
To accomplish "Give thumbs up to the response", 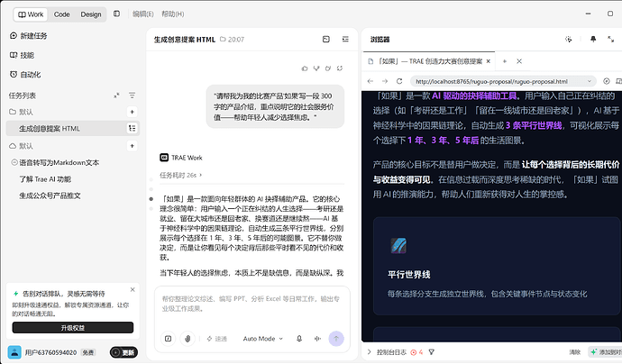I will pos(305,68).
